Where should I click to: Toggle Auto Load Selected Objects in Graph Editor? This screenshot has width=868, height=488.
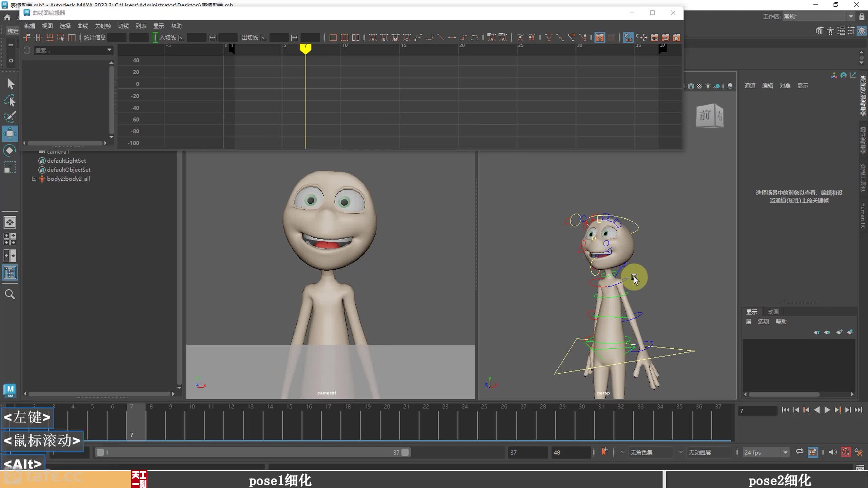point(599,37)
